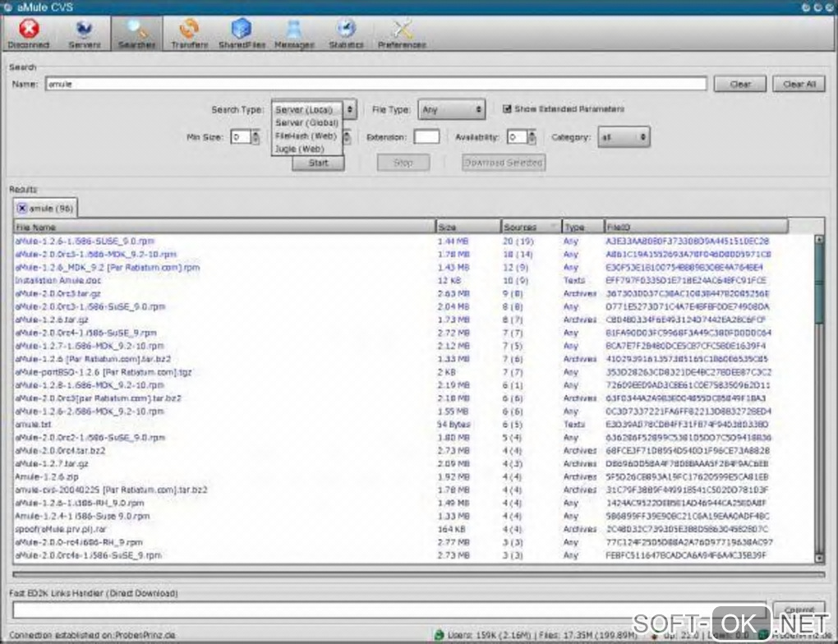Click the Stop search button
Screen dimensions: 838x644
(x=403, y=163)
